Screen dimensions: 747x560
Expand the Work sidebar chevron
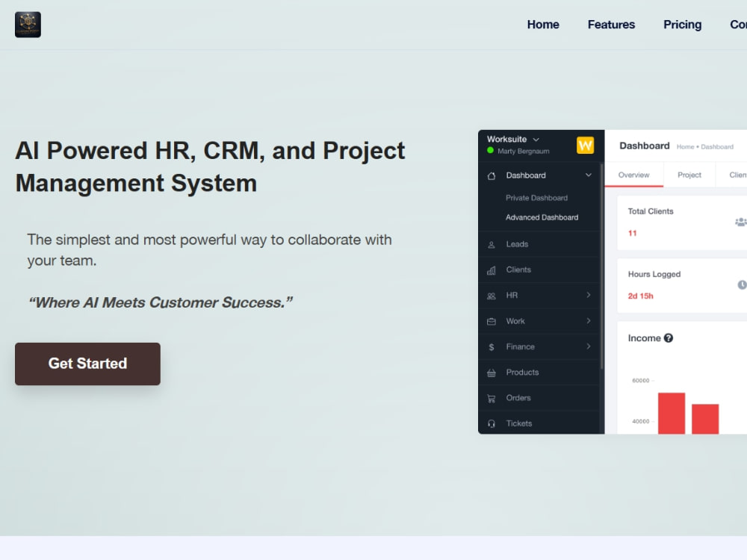coord(589,321)
